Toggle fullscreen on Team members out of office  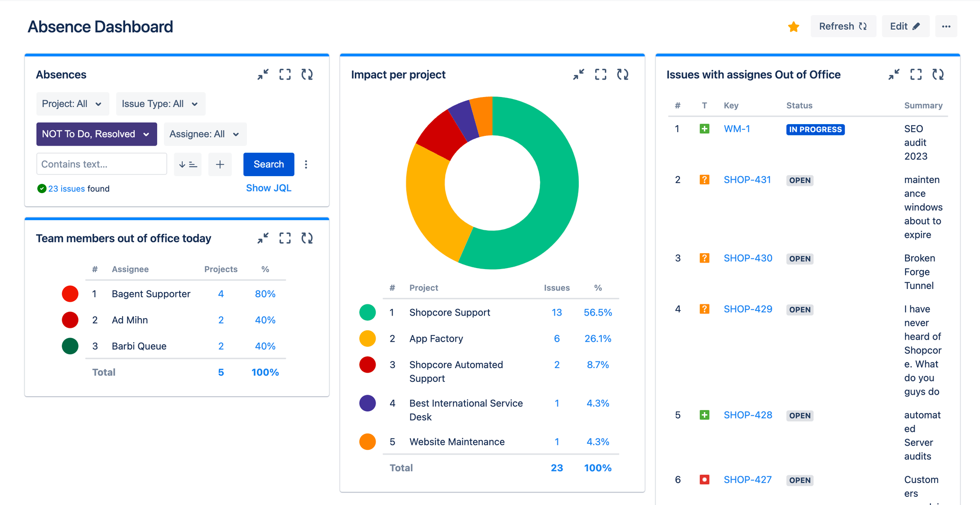point(285,237)
